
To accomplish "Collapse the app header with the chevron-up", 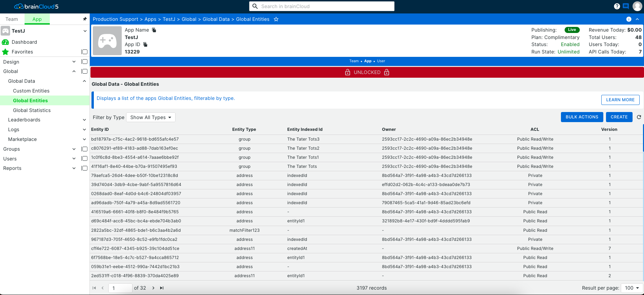I will [637, 19].
